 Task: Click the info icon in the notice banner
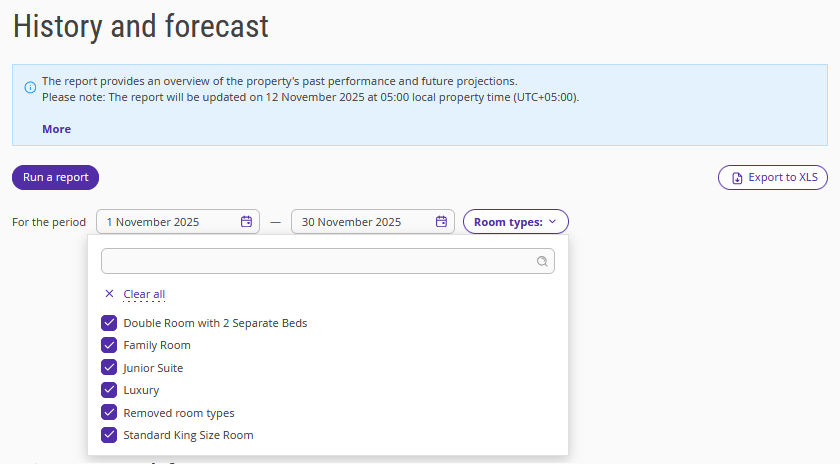pyautogui.click(x=31, y=87)
